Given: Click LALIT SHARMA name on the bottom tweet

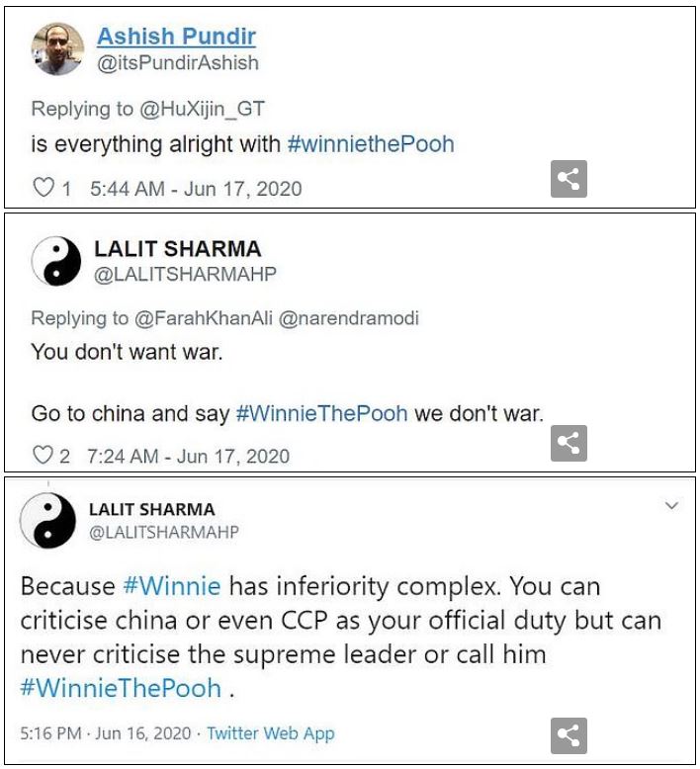Looking at the screenshot, I should pyautogui.click(x=151, y=510).
